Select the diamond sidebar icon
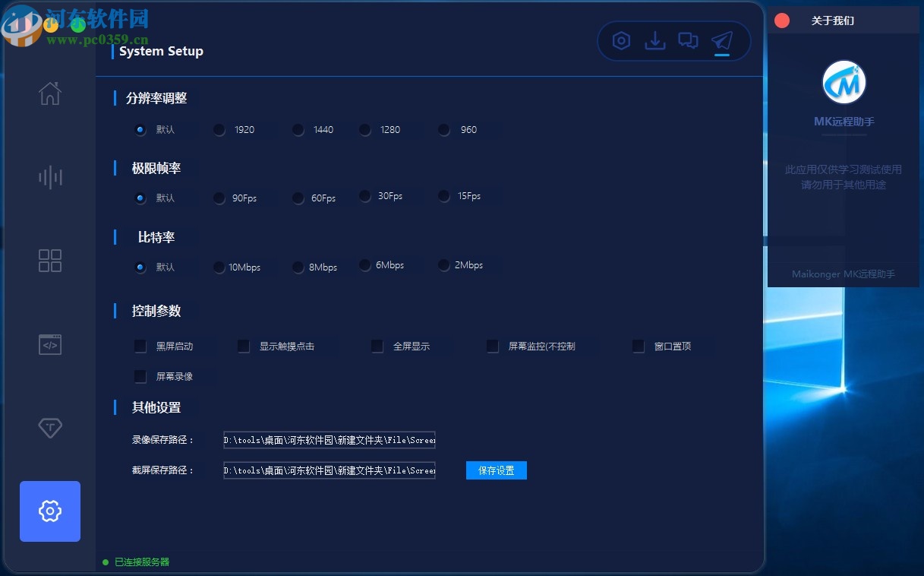This screenshot has width=924, height=576. click(x=49, y=427)
